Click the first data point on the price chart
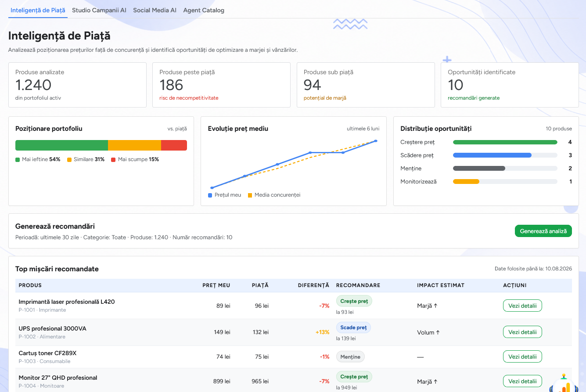 click(x=212, y=188)
